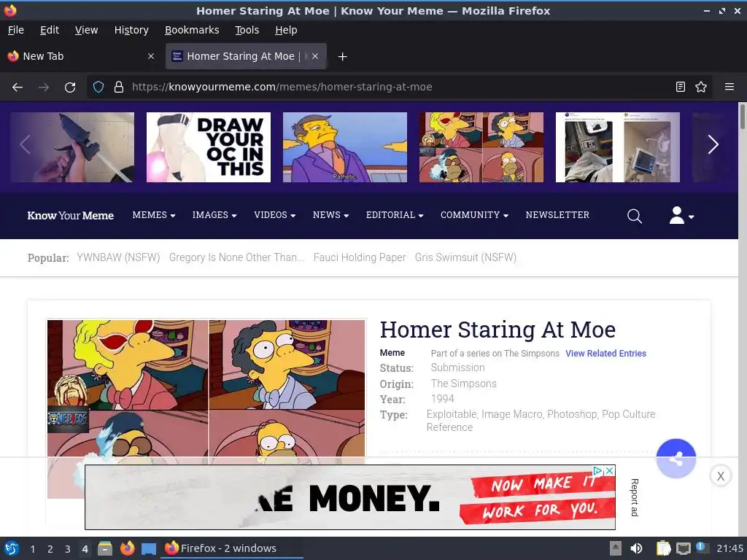
Task: Open the File menu
Action: tap(16, 30)
